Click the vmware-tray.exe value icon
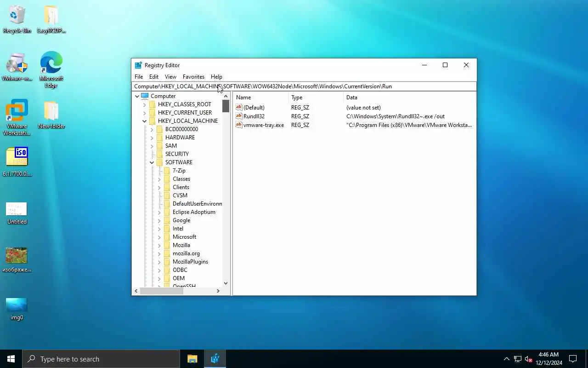The width and height of the screenshot is (588, 368). coord(238,125)
